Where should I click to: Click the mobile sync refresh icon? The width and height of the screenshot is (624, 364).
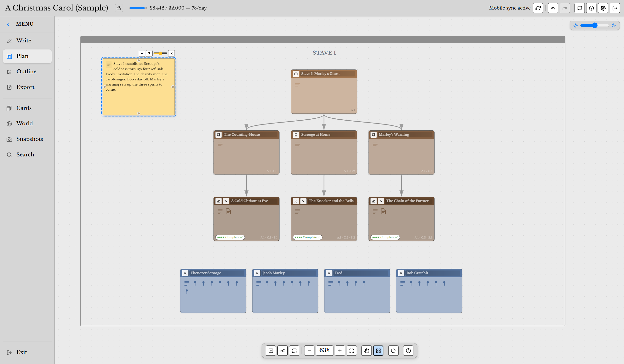[538, 8]
